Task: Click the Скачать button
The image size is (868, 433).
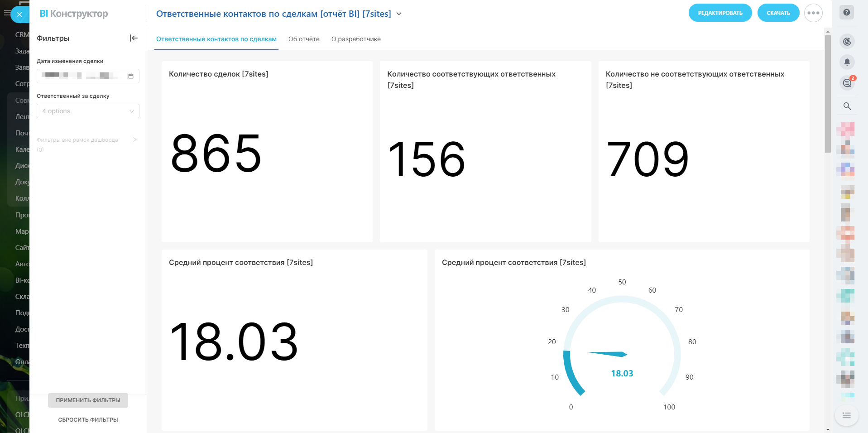Action: (x=778, y=13)
